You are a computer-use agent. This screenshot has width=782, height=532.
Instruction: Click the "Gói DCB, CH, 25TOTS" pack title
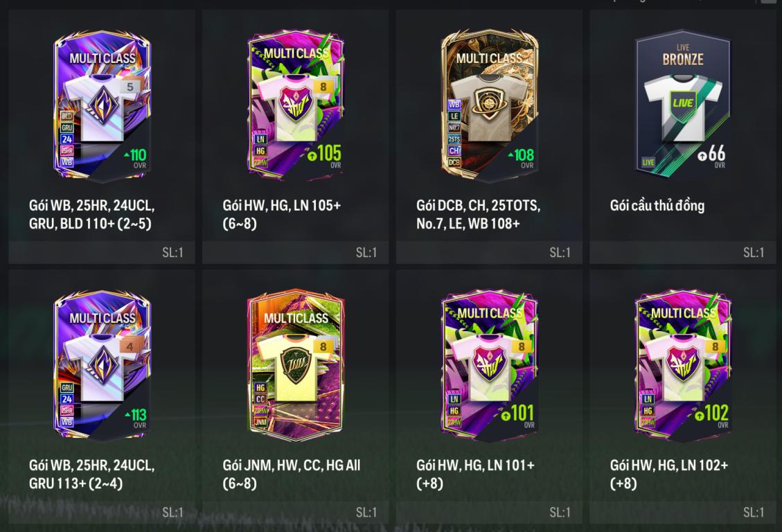tap(478, 206)
